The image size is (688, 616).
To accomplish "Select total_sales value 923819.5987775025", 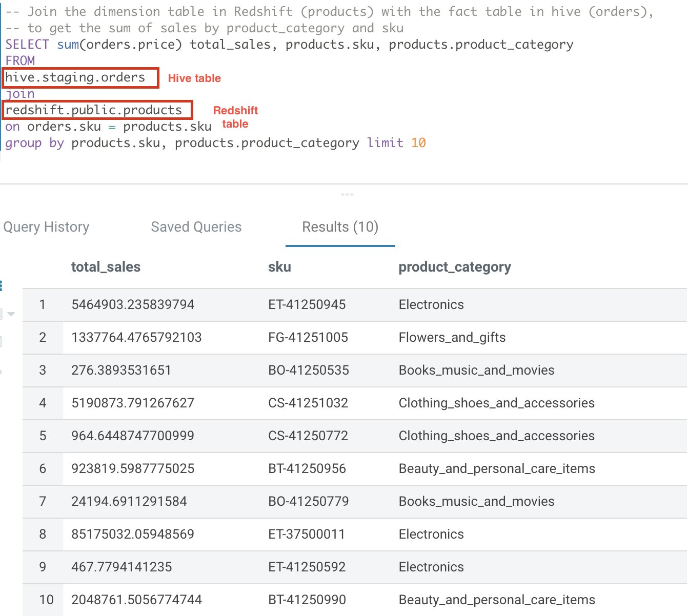I will pyautogui.click(x=133, y=468).
